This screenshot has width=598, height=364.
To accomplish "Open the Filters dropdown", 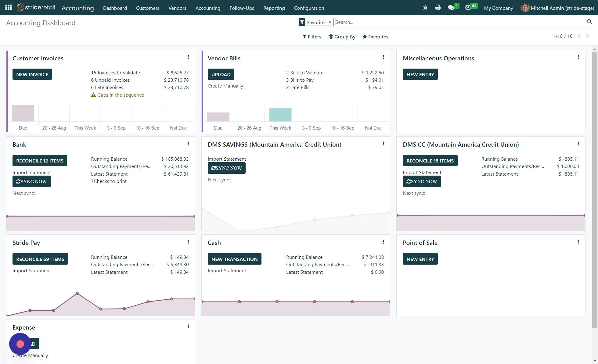I will point(312,37).
